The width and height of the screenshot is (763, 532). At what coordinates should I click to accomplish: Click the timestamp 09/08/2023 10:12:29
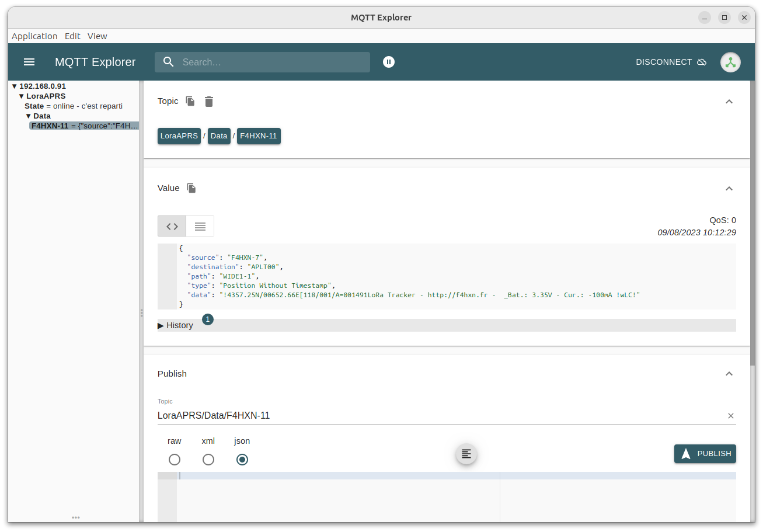point(696,232)
